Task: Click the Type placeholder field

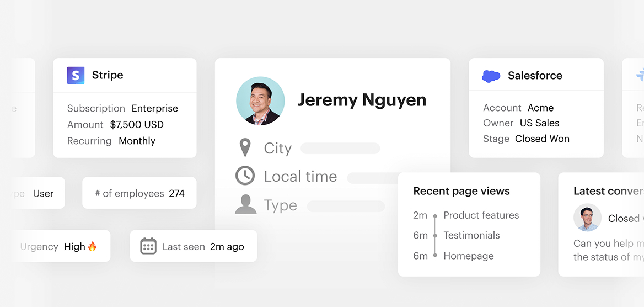Action: coord(346,206)
